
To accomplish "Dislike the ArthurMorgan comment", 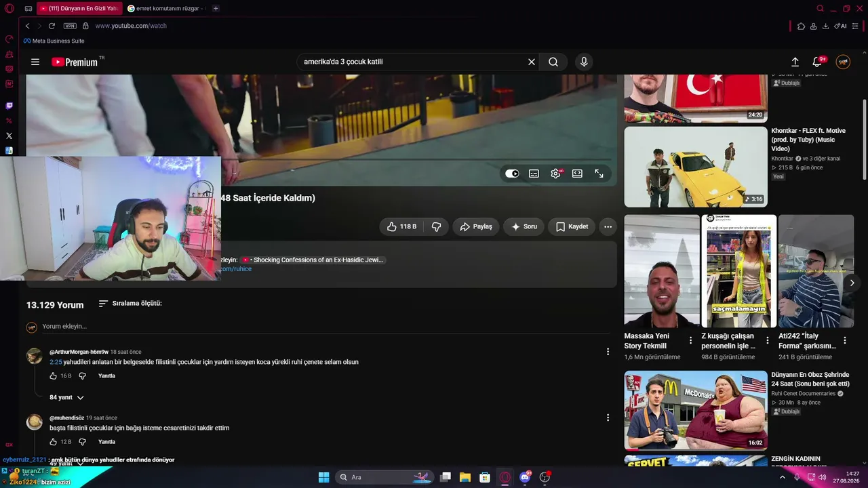I will 82,376.
